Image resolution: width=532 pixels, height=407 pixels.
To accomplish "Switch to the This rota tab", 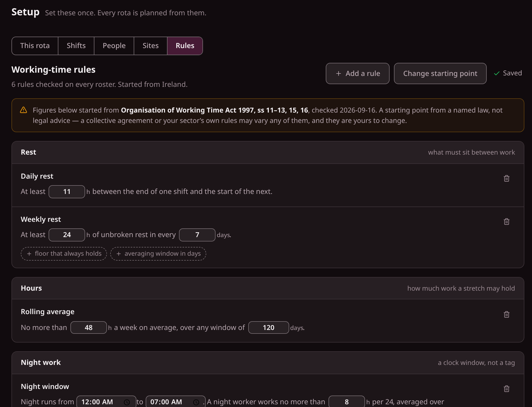I will 35,46.
